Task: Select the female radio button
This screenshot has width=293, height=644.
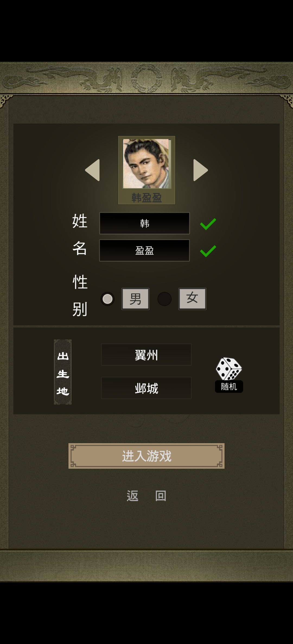Action: point(164,299)
